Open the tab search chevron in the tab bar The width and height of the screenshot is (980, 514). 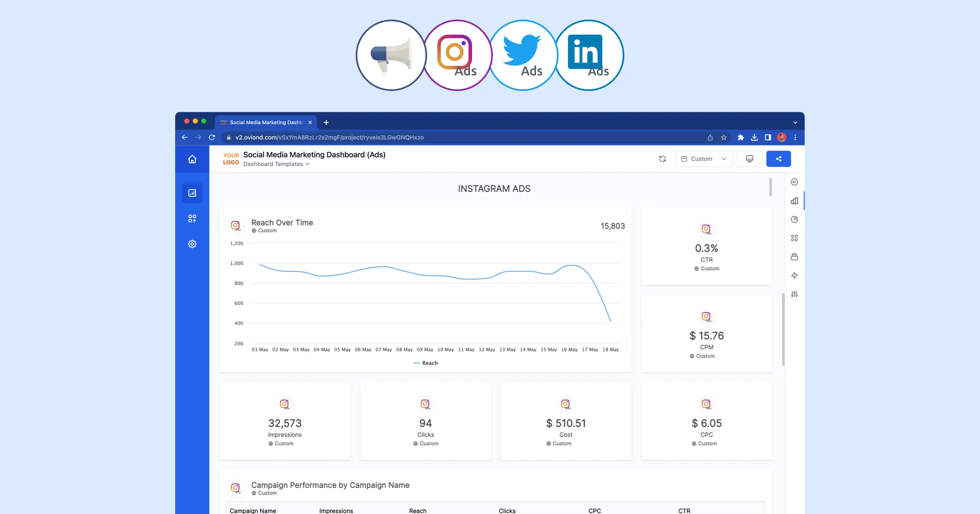[x=795, y=122]
